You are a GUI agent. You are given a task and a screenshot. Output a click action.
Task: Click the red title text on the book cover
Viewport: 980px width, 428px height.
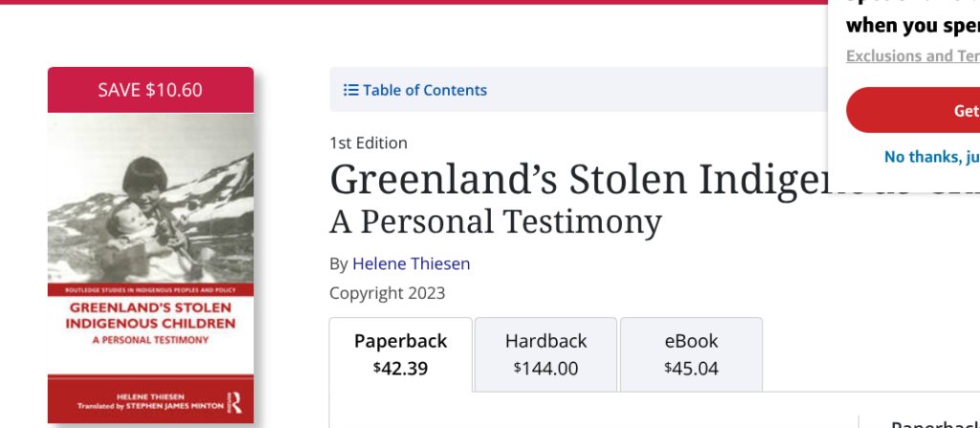150,316
